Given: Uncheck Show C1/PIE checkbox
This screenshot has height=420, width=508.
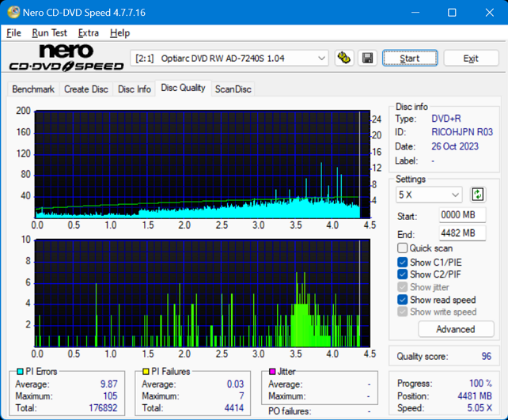Looking at the screenshot, I should (x=402, y=263).
